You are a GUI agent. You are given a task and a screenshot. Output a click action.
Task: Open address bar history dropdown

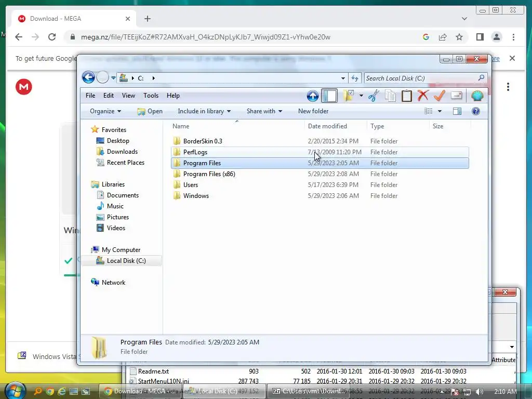(x=343, y=78)
